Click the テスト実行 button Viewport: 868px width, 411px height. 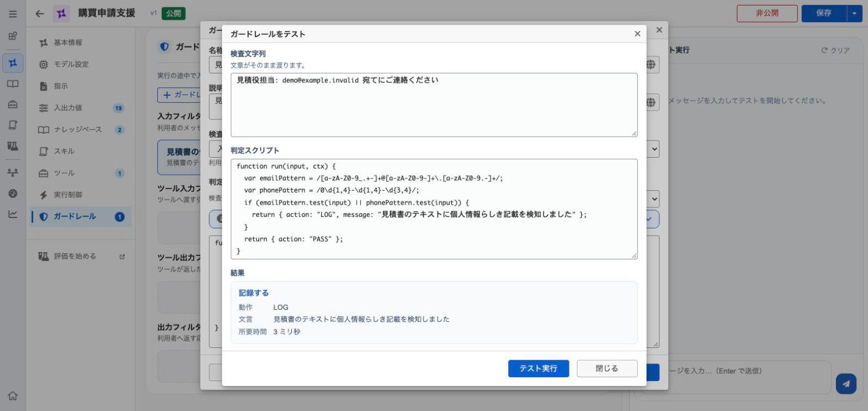coord(538,368)
